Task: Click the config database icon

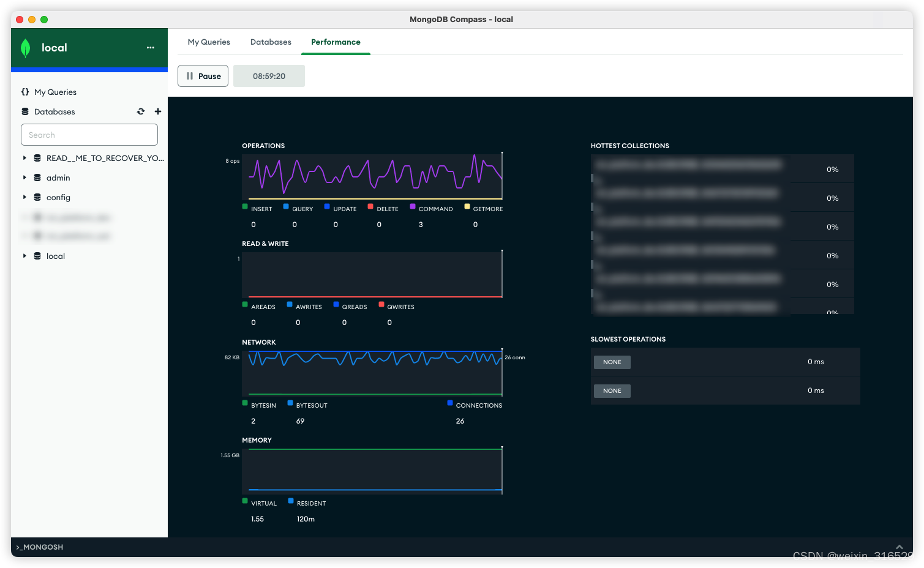Action: tap(37, 197)
